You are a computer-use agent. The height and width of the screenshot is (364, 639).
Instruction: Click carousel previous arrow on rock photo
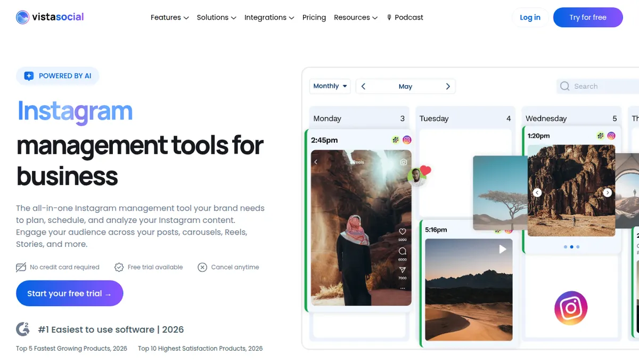click(537, 193)
